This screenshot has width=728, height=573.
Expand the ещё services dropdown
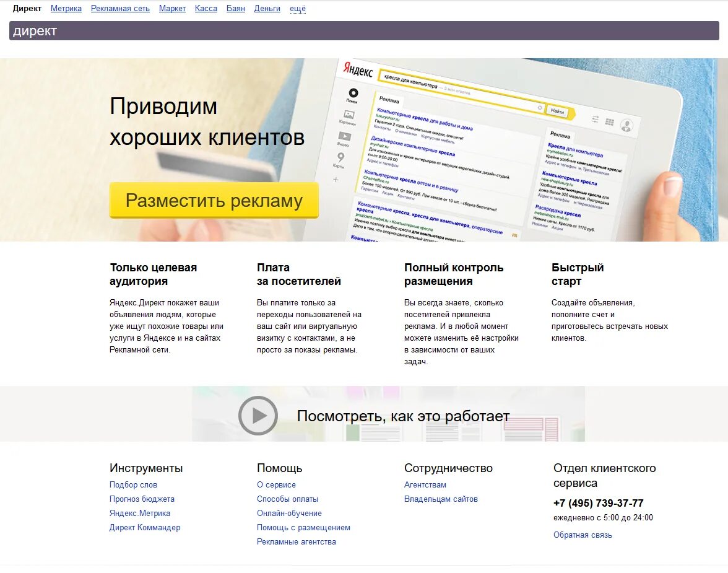(x=298, y=9)
